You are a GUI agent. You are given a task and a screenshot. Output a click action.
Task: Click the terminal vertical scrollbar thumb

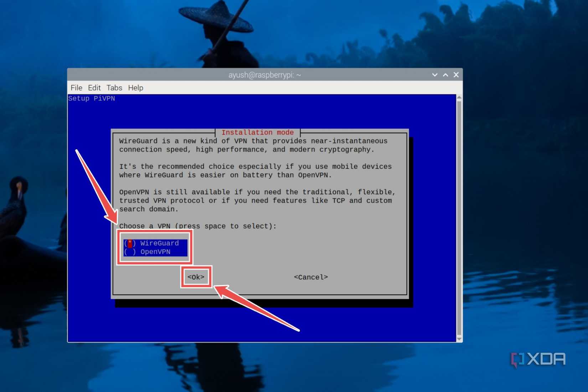tap(459, 218)
